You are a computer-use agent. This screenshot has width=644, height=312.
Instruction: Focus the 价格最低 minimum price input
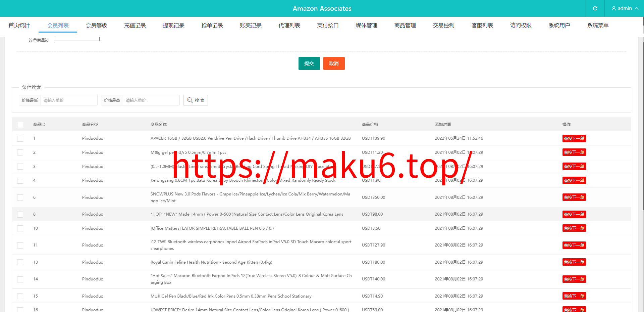[x=69, y=100]
